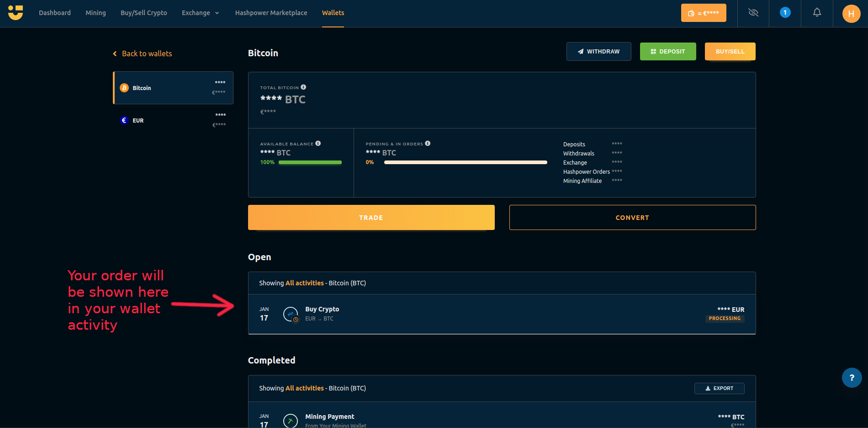Open the help question mark bubble
This screenshot has width=868, height=428.
click(x=852, y=377)
